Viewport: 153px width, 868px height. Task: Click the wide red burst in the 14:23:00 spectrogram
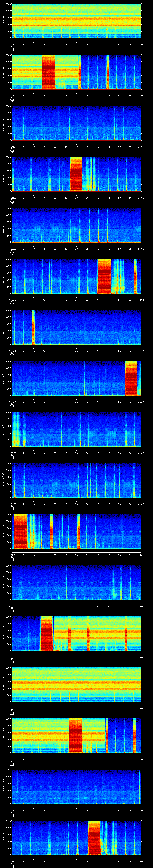tap(49, 72)
